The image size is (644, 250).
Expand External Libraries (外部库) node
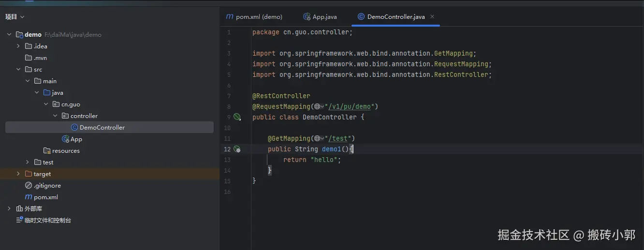pyautogui.click(x=9, y=209)
